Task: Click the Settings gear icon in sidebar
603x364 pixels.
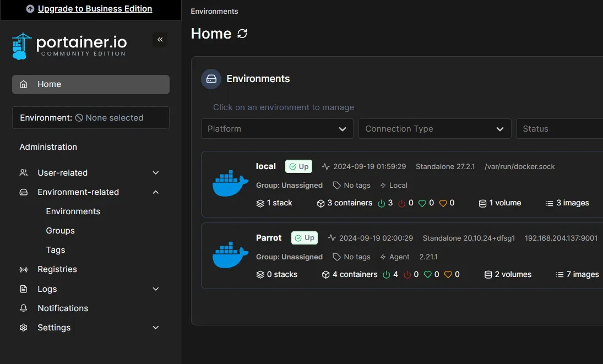Action: click(24, 328)
